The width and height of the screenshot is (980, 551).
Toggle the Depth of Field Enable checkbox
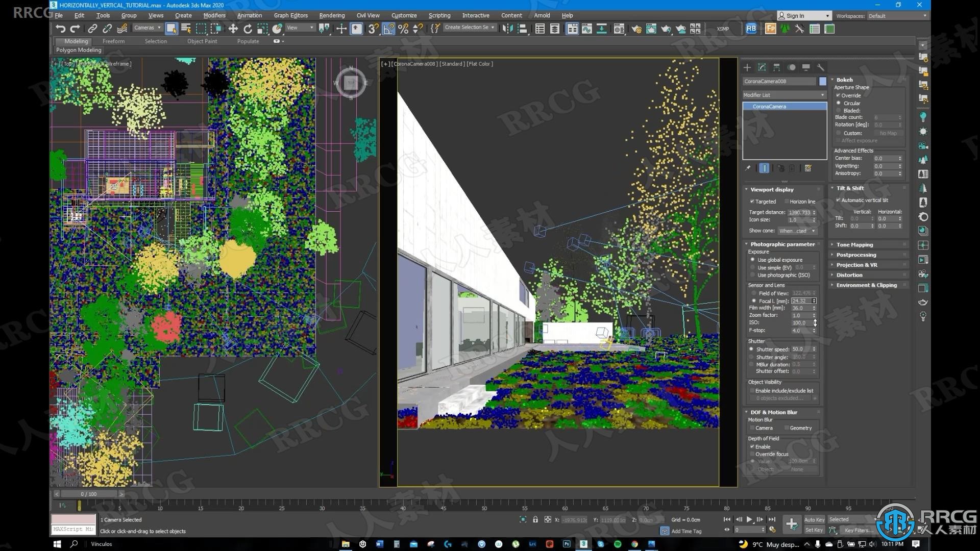click(752, 446)
